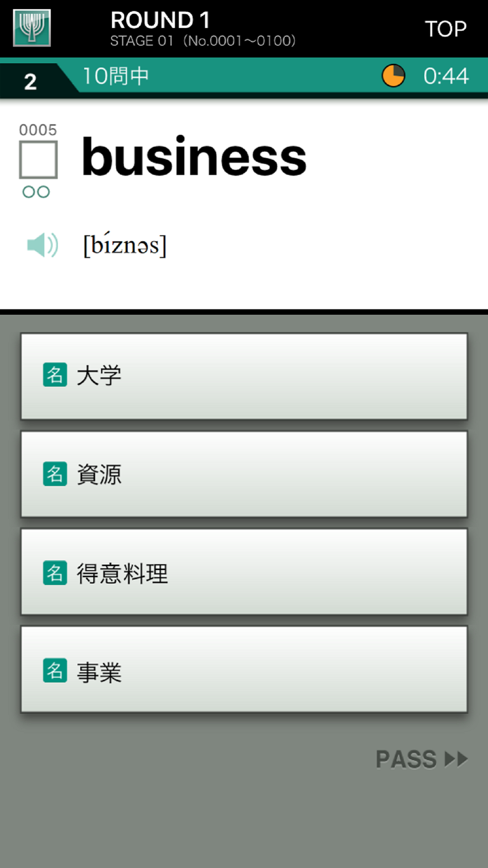Tap the question number 2 indicator
This screenshot has width=488, height=868.
point(30,81)
